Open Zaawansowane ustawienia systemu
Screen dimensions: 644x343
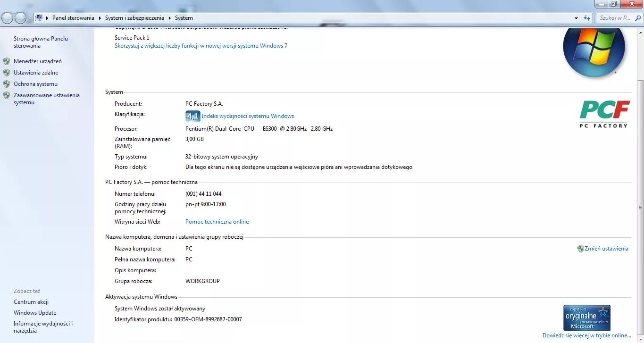tap(47, 99)
